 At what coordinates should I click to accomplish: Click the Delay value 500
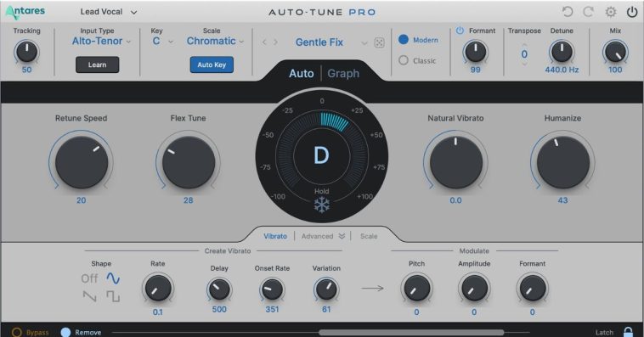point(219,309)
